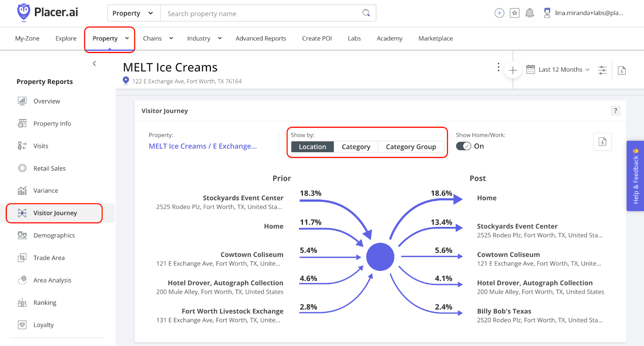Open the Explore tab
Image resolution: width=644 pixels, height=346 pixels.
point(66,38)
